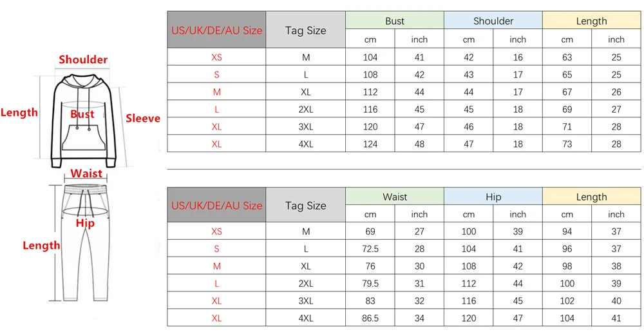Click US/UK/DE/AU Size header in bottom table
This screenshot has width=644, height=332.
click(216, 206)
